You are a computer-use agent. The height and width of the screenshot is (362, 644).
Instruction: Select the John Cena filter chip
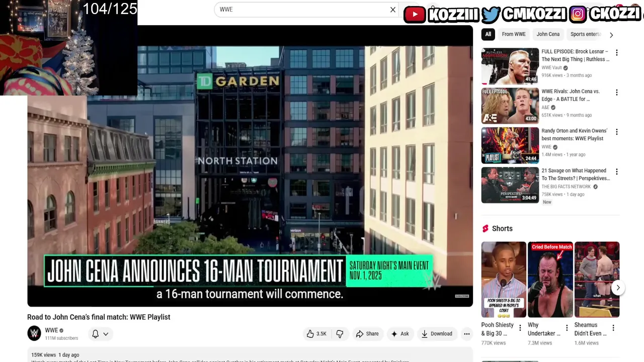click(x=548, y=34)
